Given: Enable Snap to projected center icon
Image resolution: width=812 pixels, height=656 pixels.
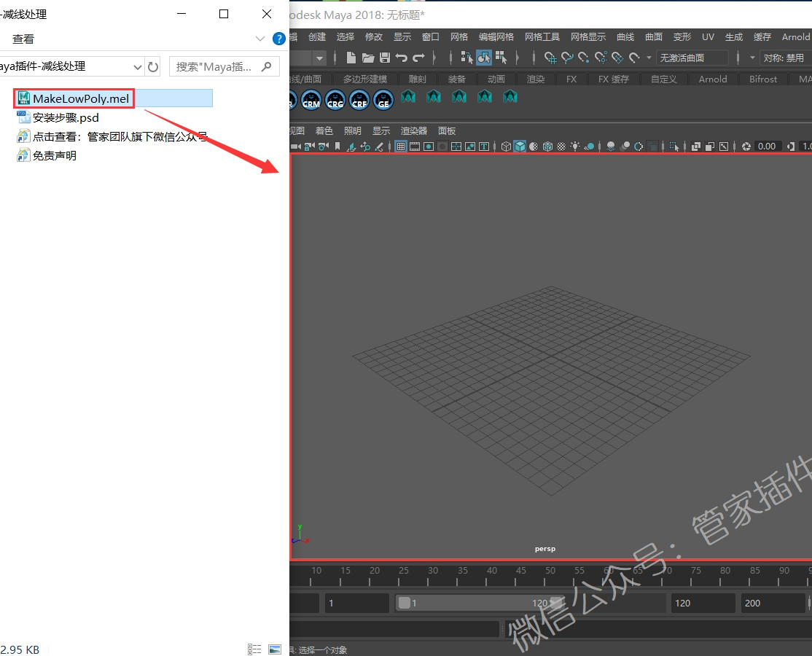Looking at the screenshot, I should pyautogui.click(x=601, y=58).
